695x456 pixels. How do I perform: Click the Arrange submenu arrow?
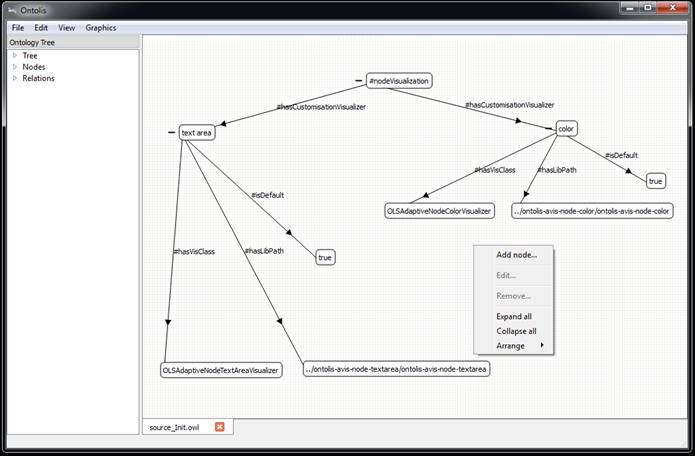click(542, 345)
